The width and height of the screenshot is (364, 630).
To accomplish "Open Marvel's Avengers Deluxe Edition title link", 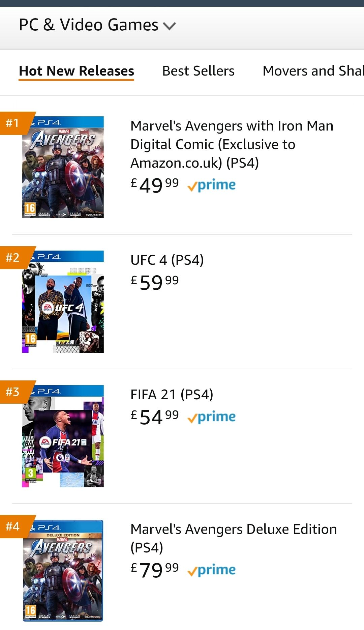I will point(233,538).
